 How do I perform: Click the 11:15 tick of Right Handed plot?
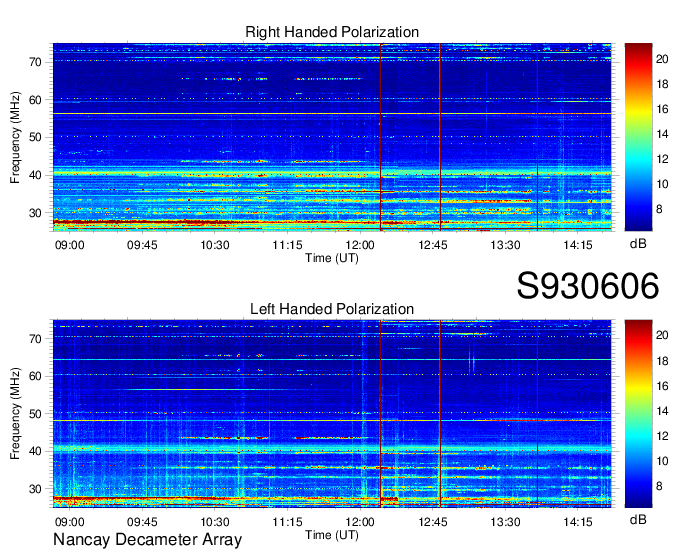(287, 245)
